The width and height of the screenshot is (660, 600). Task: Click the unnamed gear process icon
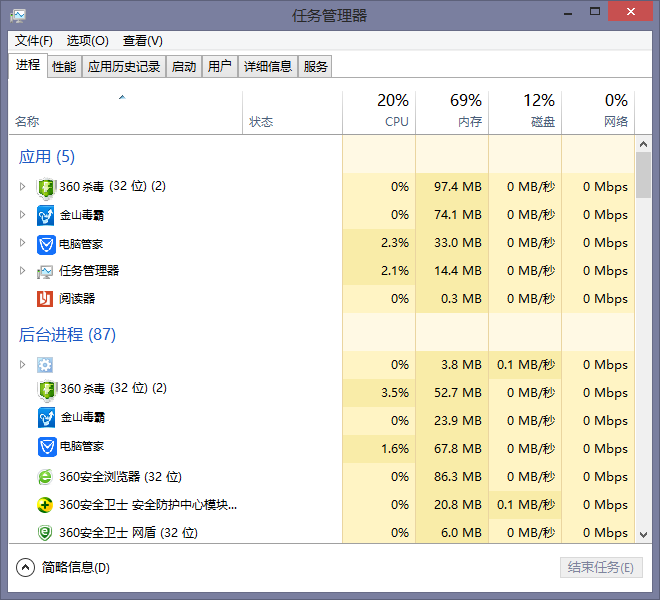click(45, 365)
